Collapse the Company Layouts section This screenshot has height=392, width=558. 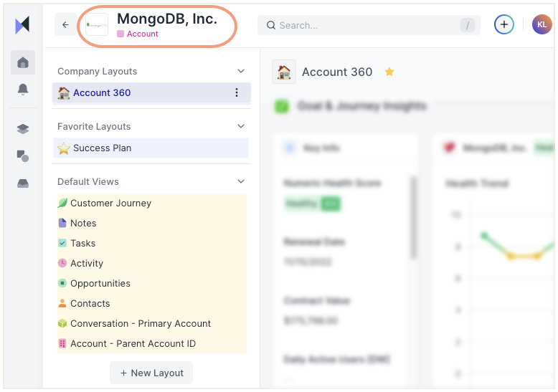point(241,71)
